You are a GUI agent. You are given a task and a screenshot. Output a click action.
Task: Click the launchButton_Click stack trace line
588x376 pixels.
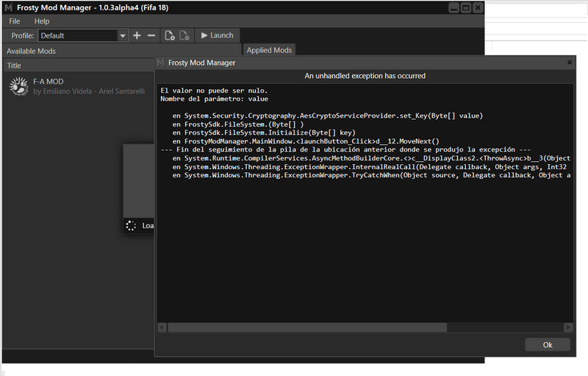pyautogui.click(x=306, y=141)
